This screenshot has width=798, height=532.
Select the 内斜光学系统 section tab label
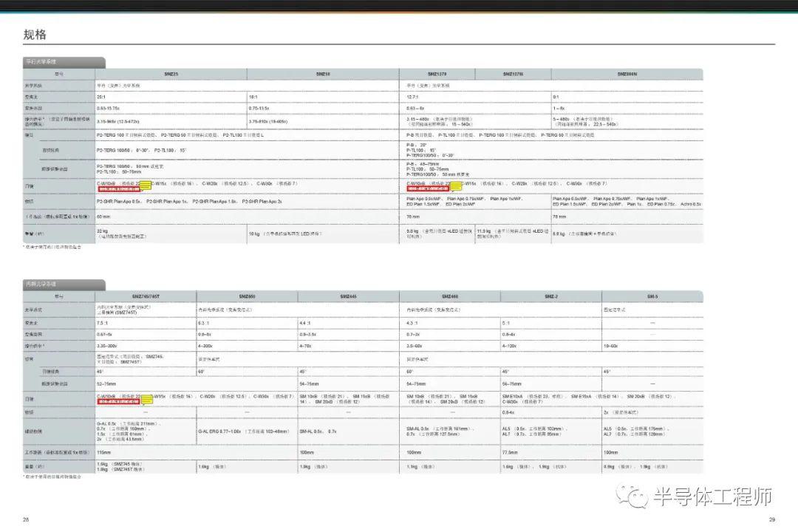[41, 284]
